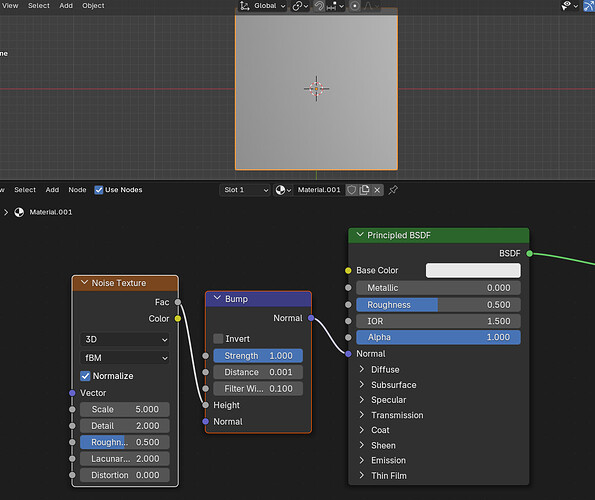The image size is (595, 500).
Task: Click the Noise Scale 5.000 field
Action: pos(124,409)
